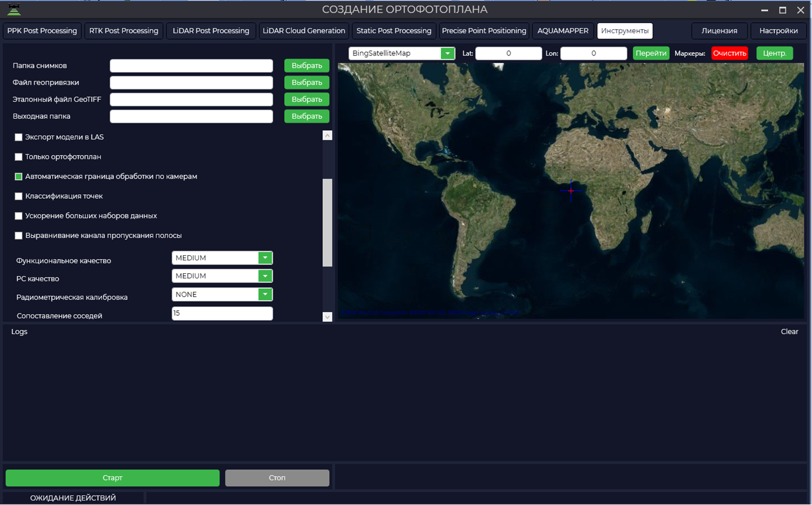Click the Перейти button
This screenshot has width=812, height=505.
click(651, 53)
